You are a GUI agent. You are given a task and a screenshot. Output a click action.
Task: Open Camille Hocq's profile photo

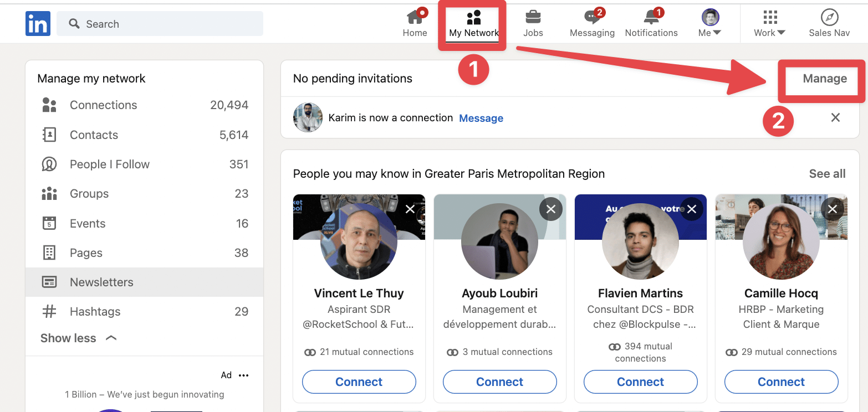pyautogui.click(x=781, y=241)
